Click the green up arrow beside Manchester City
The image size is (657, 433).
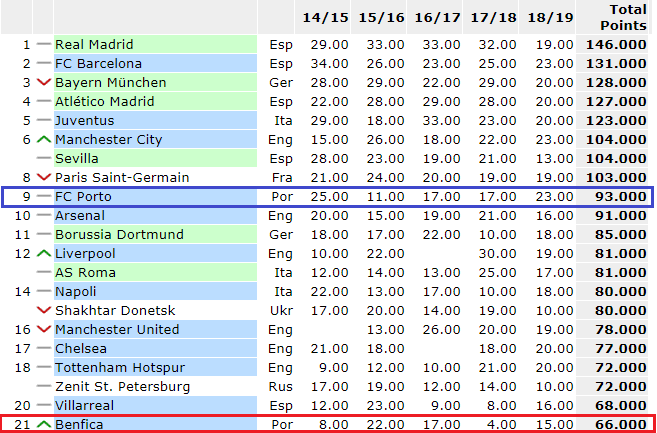pos(43,139)
